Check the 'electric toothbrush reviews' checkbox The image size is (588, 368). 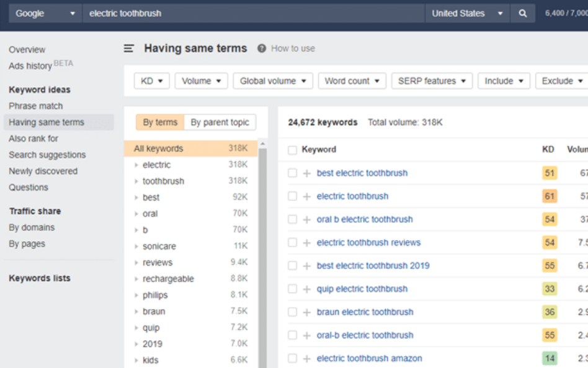click(x=293, y=243)
